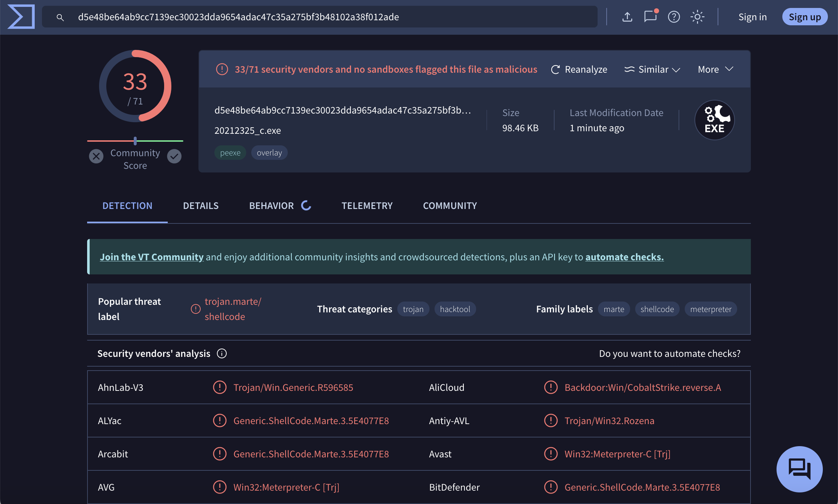The height and width of the screenshot is (504, 838).
Task: Expand the Similar dropdown
Action: 652,69
